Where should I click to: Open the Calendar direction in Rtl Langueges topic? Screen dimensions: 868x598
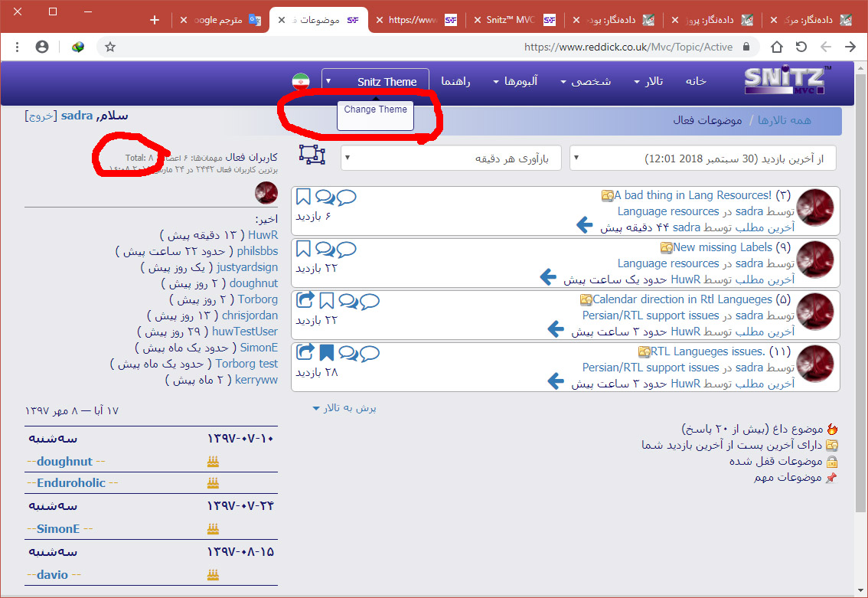(682, 299)
